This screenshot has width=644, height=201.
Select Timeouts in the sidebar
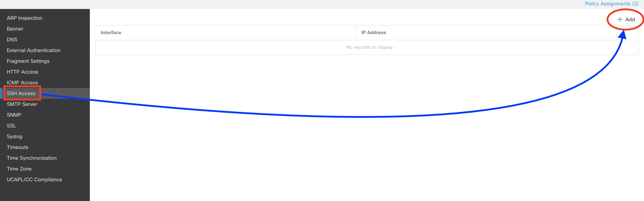pos(17,147)
